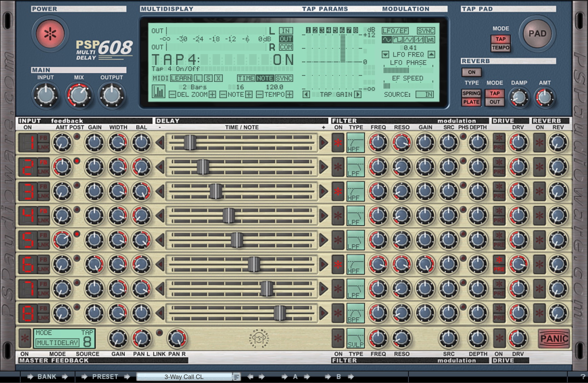Open the 3-Way Call CL preset dropdown
Screen dimensions: 588x383
[185, 377]
